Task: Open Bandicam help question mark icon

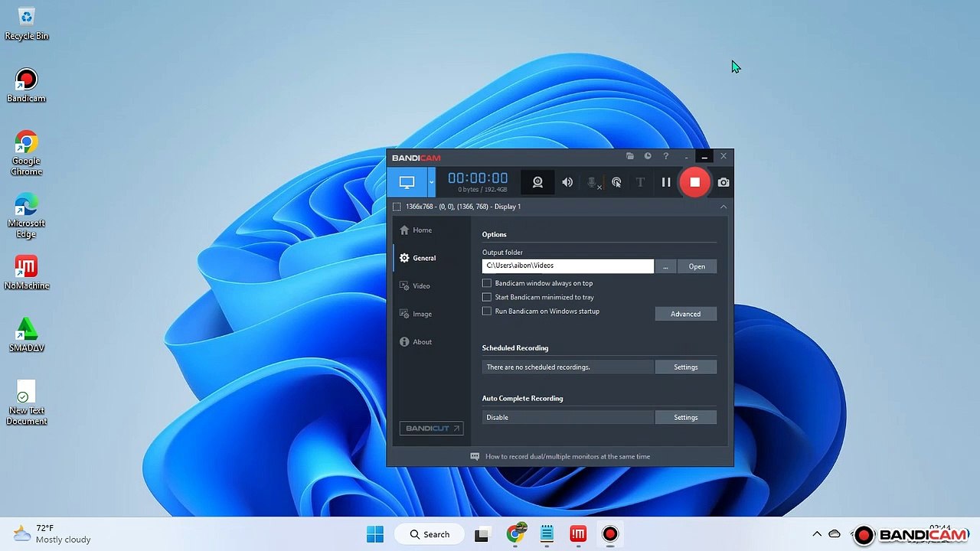Action: (x=665, y=156)
